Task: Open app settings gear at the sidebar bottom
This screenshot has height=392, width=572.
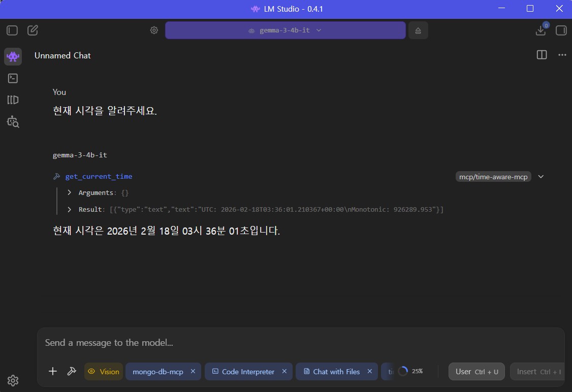Action: (13, 380)
